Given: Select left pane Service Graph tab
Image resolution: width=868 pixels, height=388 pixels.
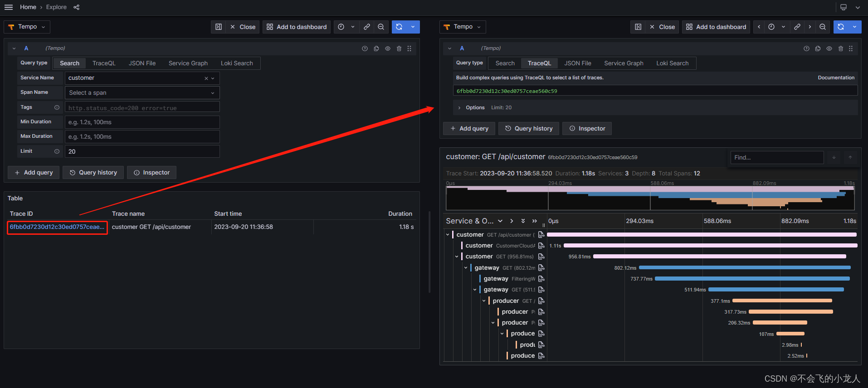Looking at the screenshot, I should pyautogui.click(x=188, y=63).
